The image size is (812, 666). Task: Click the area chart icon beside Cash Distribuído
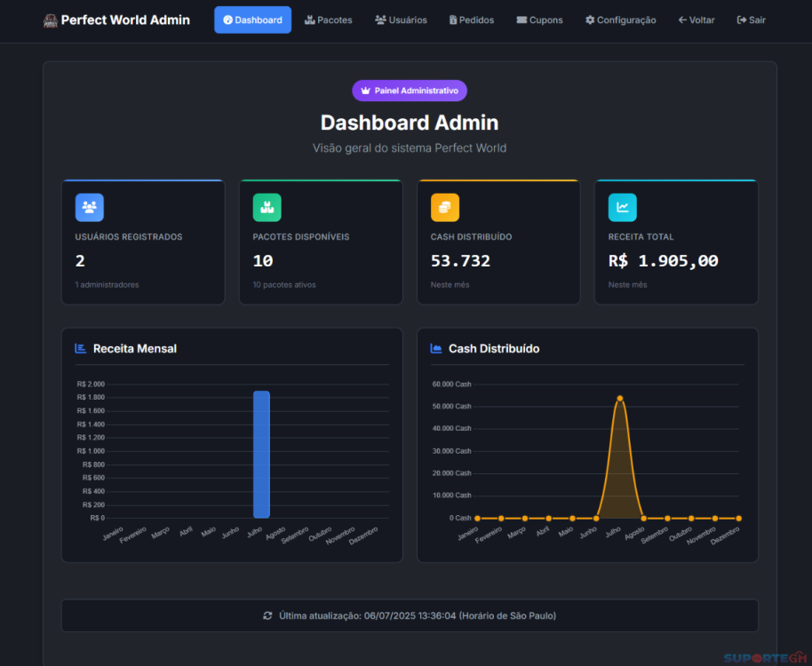[x=436, y=349]
